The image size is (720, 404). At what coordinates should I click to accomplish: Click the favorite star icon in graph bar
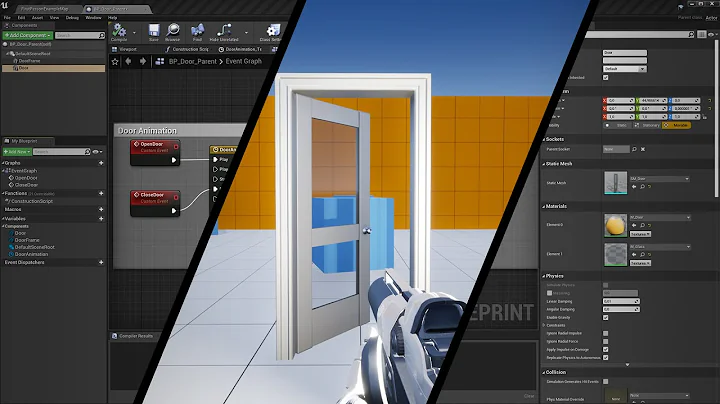tap(115, 61)
